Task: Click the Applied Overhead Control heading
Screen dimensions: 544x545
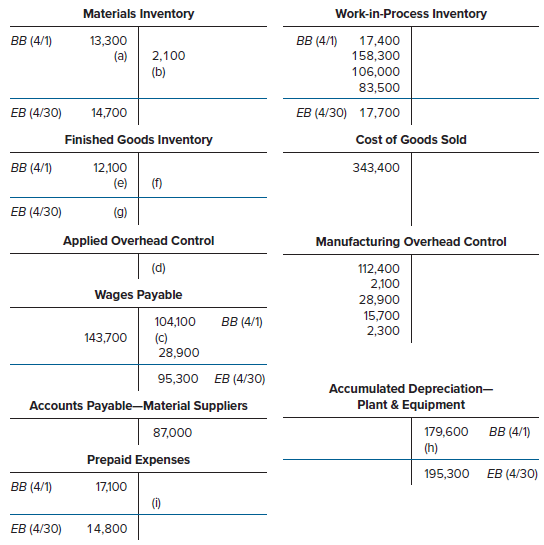Action: [138, 241]
